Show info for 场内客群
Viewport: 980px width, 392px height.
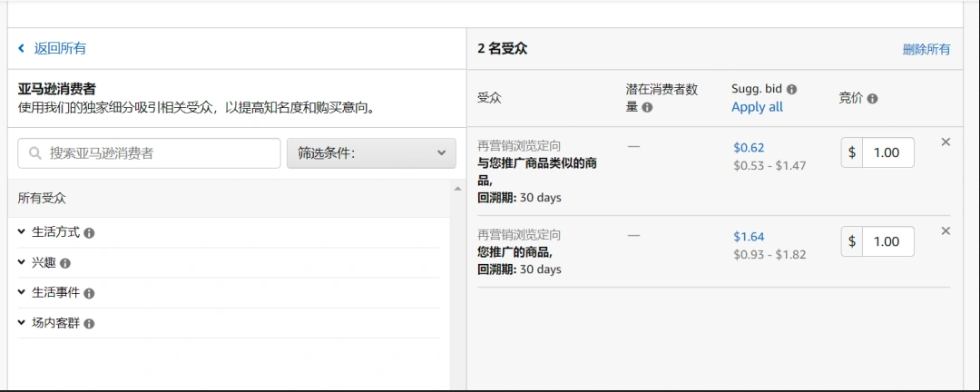coord(89,325)
